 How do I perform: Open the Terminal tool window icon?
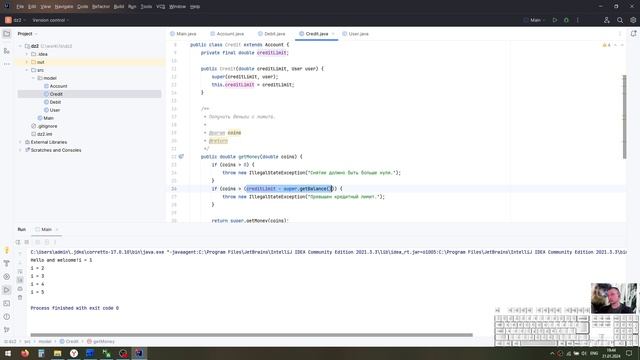[7, 303]
